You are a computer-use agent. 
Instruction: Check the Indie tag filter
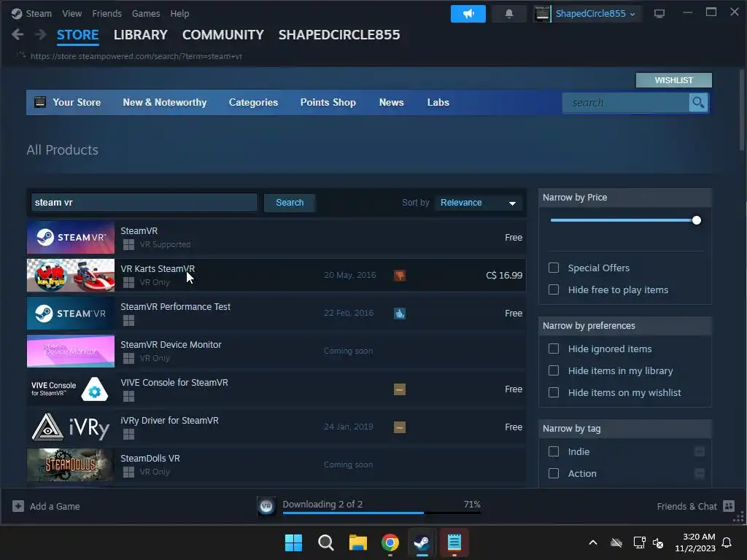click(x=554, y=451)
